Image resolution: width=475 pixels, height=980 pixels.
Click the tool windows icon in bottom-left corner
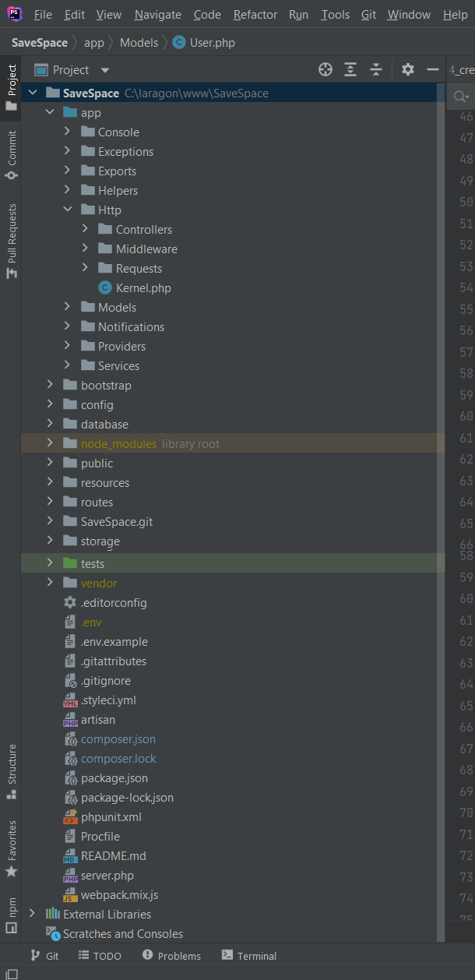point(11,972)
